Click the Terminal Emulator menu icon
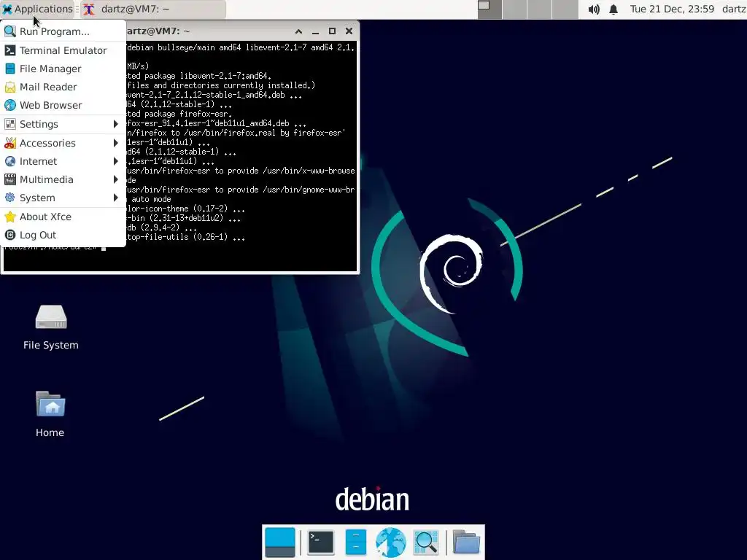This screenshot has width=747, height=560. [x=10, y=50]
